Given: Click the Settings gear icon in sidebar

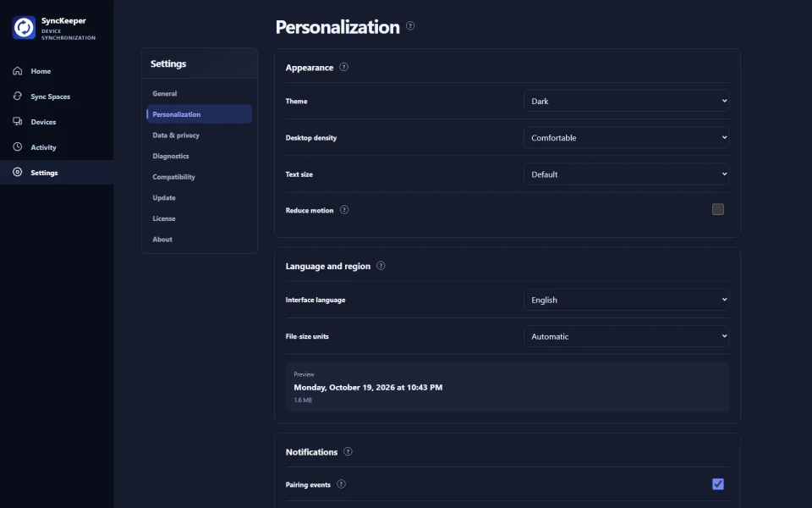Looking at the screenshot, I should coord(18,172).
